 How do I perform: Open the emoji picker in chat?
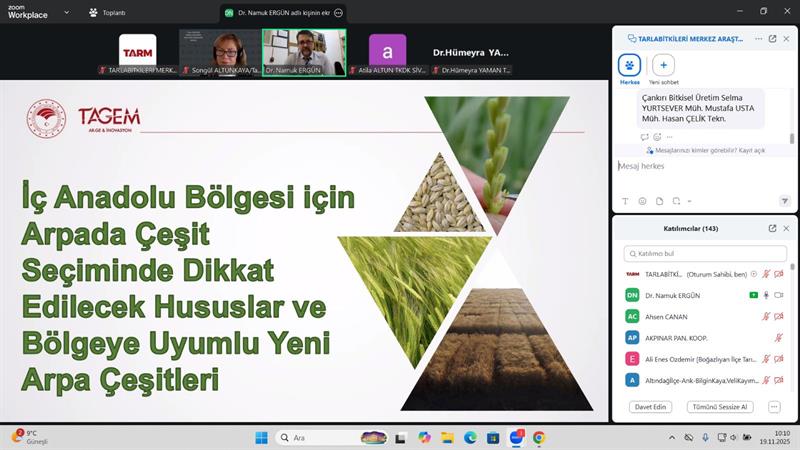coord(641,201)
